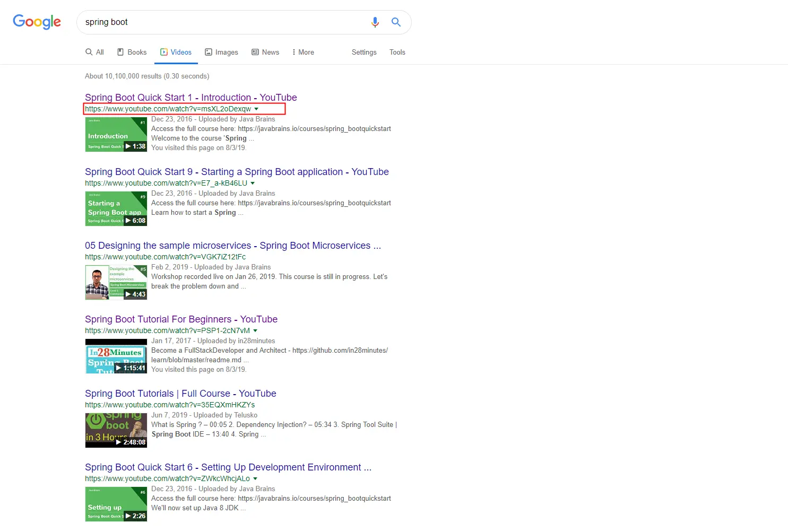This screenshot has height=532, width=788.
Task: Show the News tab
Action: click(265, 52)
